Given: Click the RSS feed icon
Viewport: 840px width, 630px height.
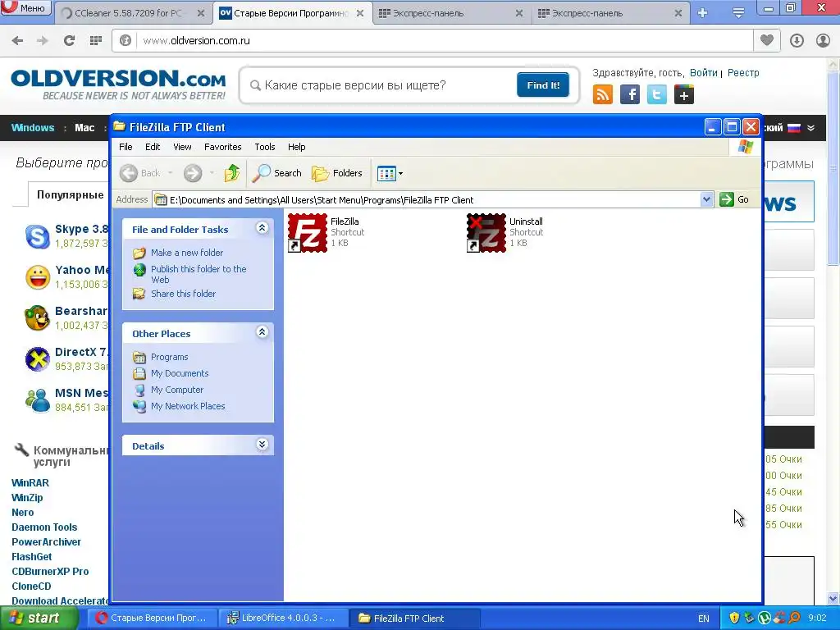Looking at the screenshot, I should [x=603, y=95].
